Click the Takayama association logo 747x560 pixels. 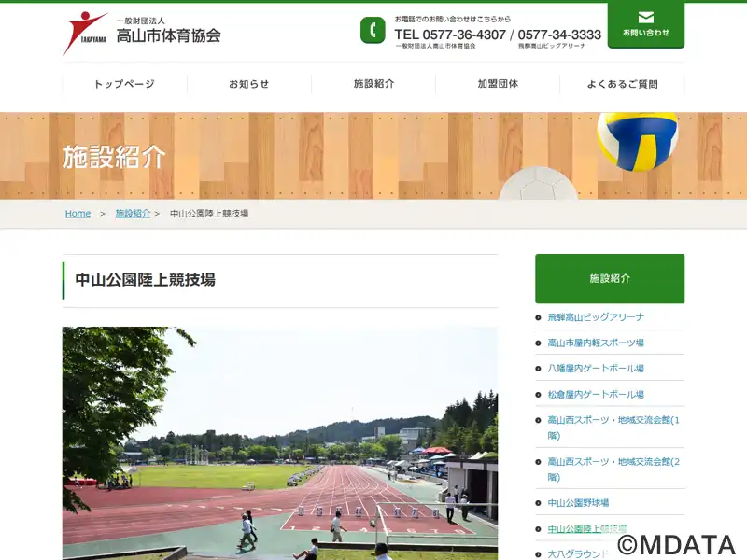85,33
